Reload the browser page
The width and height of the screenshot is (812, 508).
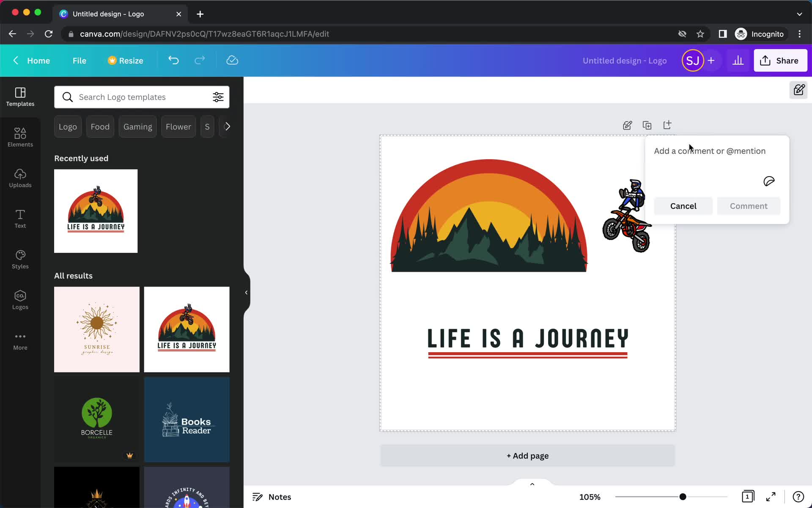pos(49,34)
